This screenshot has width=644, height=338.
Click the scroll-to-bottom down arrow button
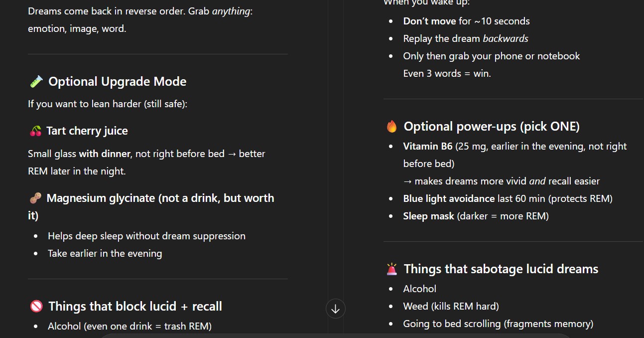[x=335, y=309]
